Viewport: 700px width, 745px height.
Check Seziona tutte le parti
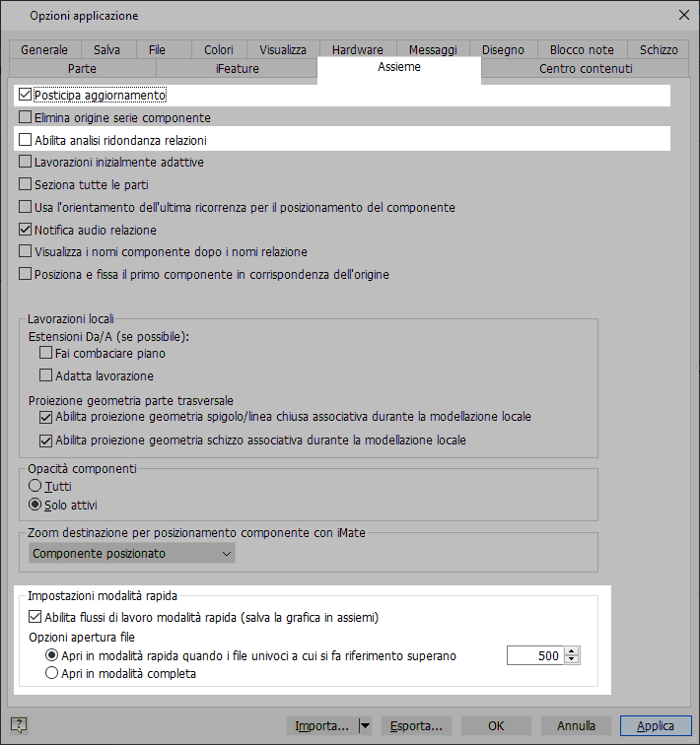[26, 184]
